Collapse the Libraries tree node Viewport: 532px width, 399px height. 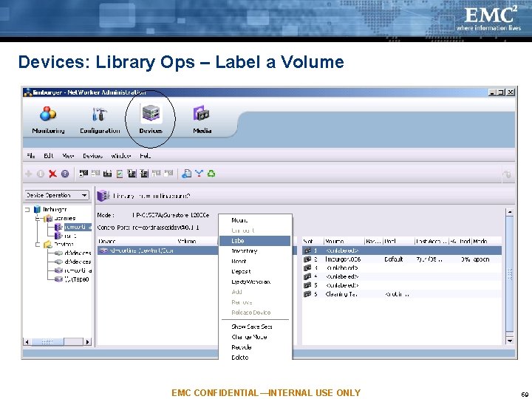click(38, 219)
